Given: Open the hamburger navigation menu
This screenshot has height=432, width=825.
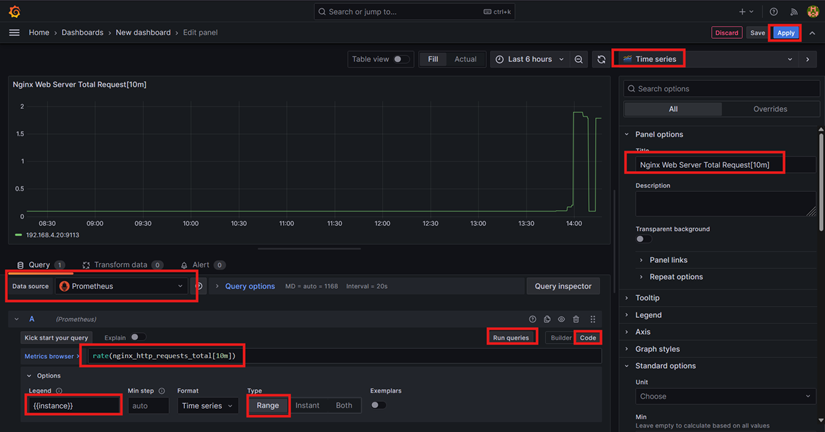Looking at the screenshot, I should click(x=14, y=33).
